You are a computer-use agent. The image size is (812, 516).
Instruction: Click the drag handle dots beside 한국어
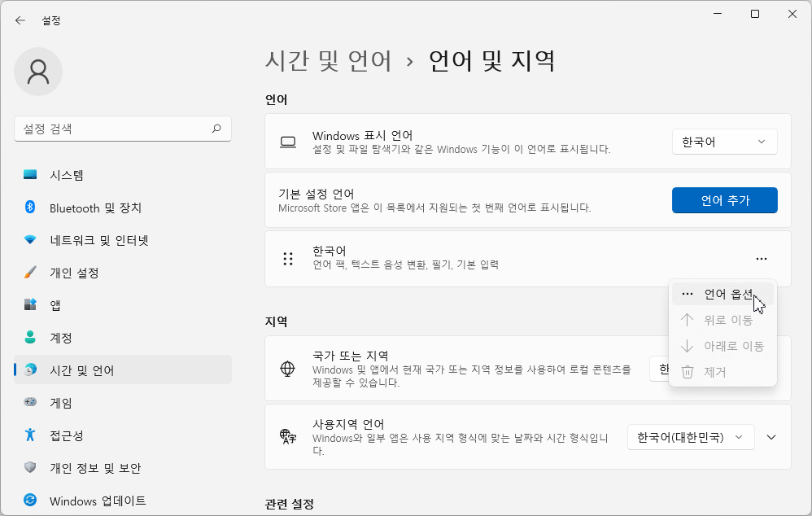tap(288, 259)
